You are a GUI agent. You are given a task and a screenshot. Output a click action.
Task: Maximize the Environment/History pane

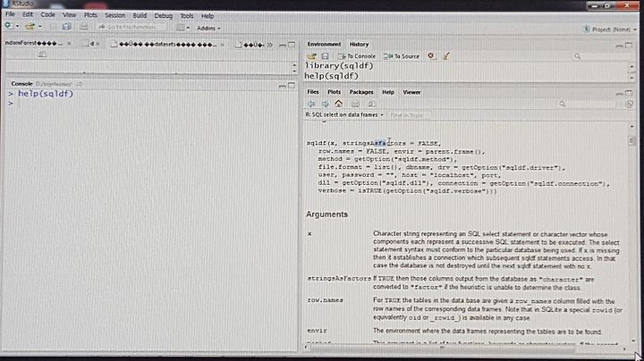click(629, 45)
